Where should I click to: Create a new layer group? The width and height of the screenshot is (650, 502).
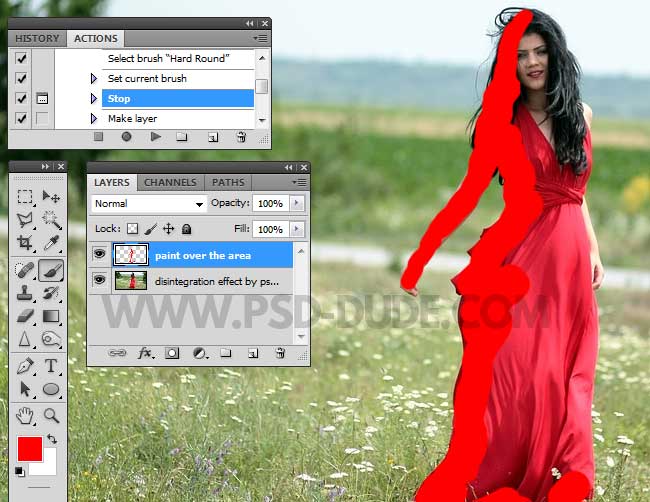coord(226,353)
